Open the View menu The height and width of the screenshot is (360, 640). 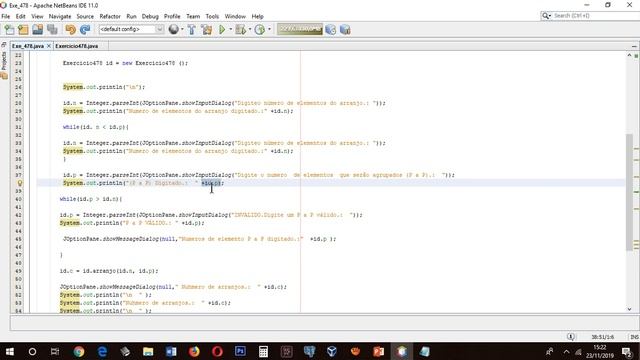coord(37,16)
